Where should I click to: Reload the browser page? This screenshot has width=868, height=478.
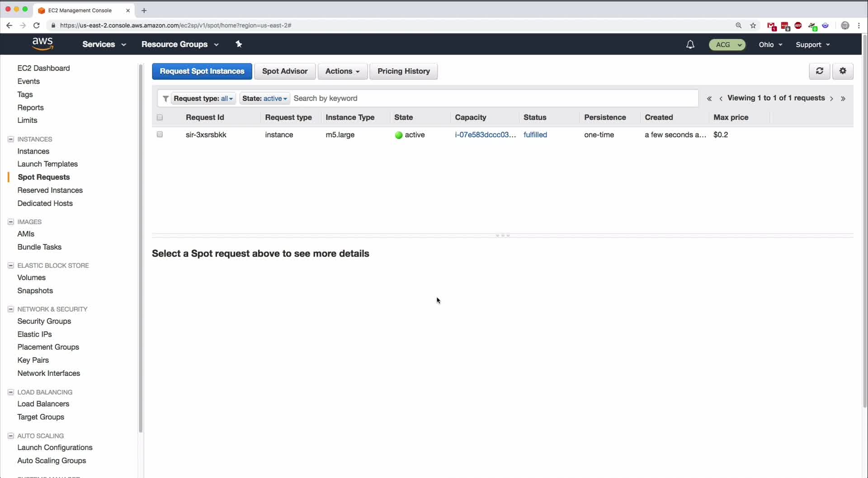(x=37, y=25)
